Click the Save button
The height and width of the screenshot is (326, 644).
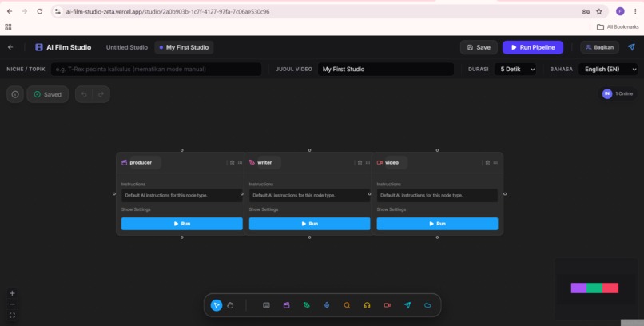point(479,47)
